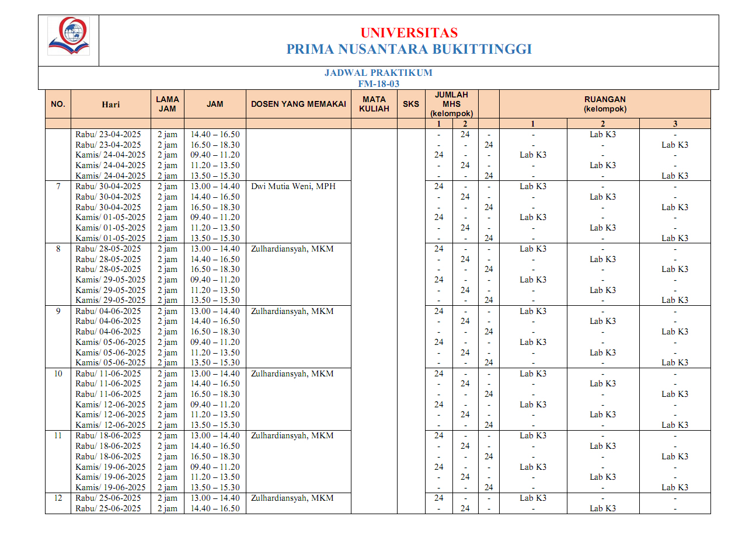Click the "JUMLAH MHS (kelompok)" header
Image resolution: width=756 pixels, height=534 pixels.
451,104
